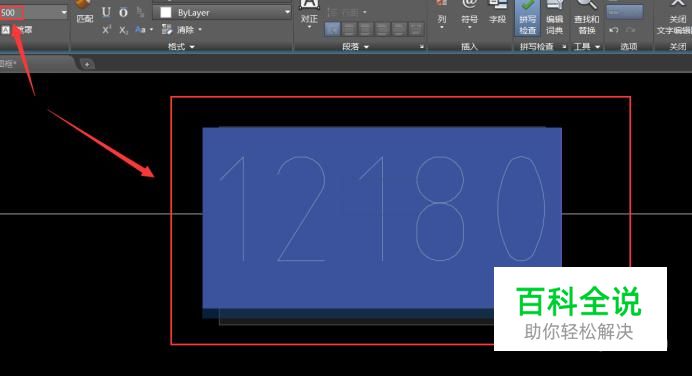Toggle overline O formatting
Screen dimensions: 692x376
[123, 12]
